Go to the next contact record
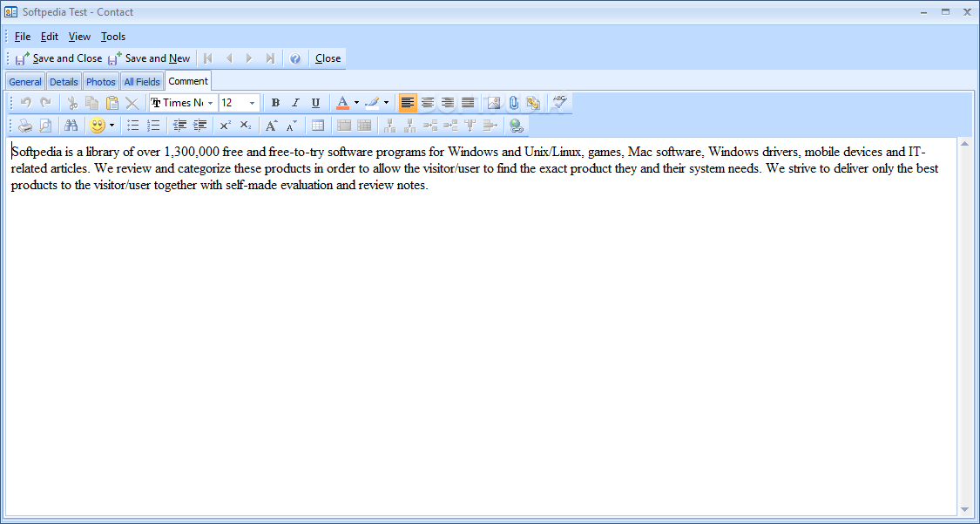Viewport: 980px width, 524px height. point(249,58)
